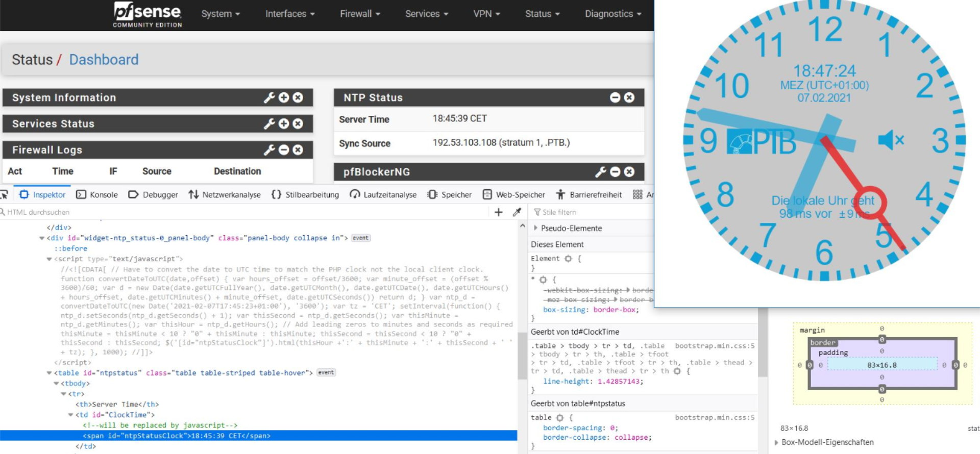Add a new node with plus button
The width and height of the screenshot is (980, 454).
pyautogui.click(x=499, y=212)
